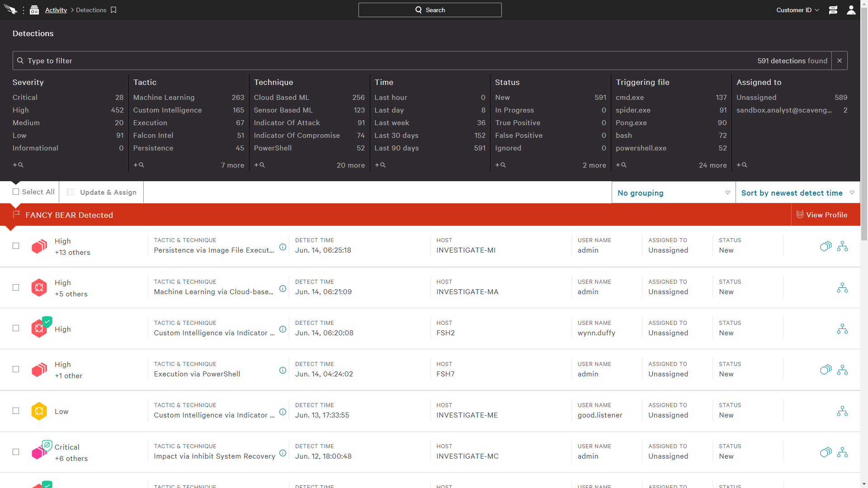The image size is (868, 488).
Task: Open the vertical dots menu beside the logo
Action: click(24, 10)
